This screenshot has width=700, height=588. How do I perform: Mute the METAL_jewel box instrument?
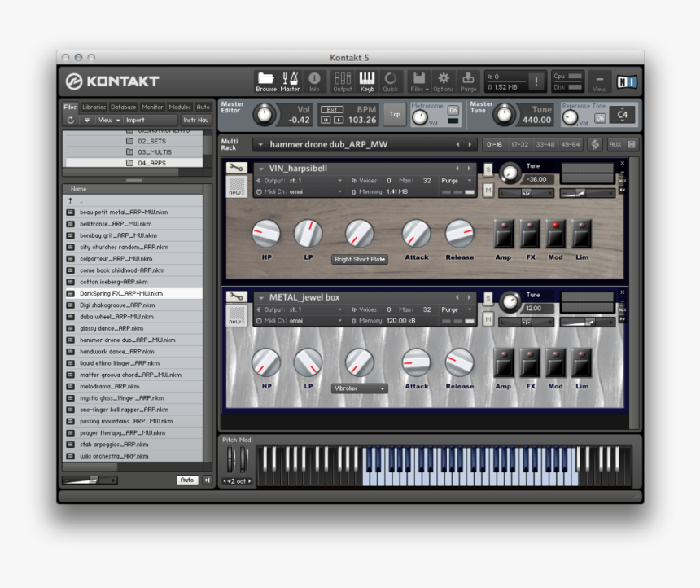coord(488,319)
